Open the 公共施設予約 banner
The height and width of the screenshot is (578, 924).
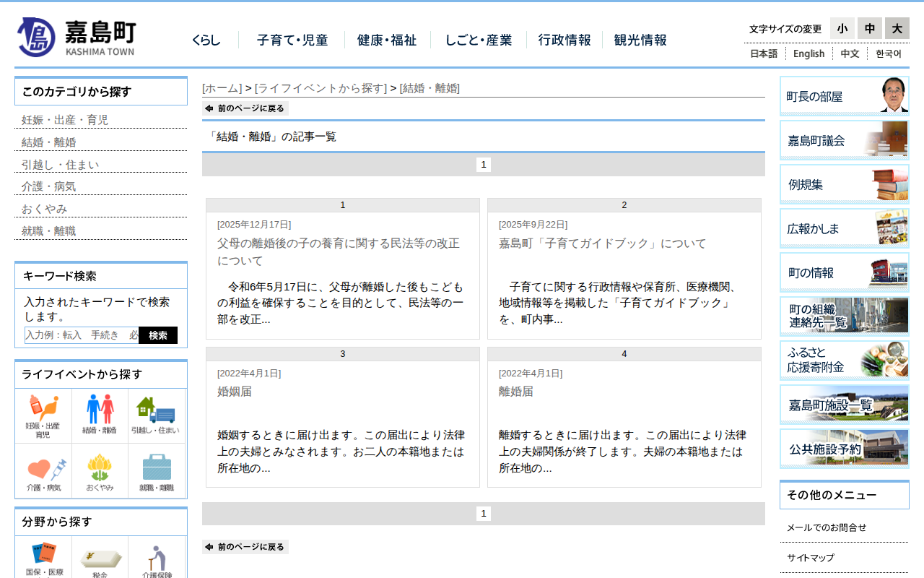[844, 449]
